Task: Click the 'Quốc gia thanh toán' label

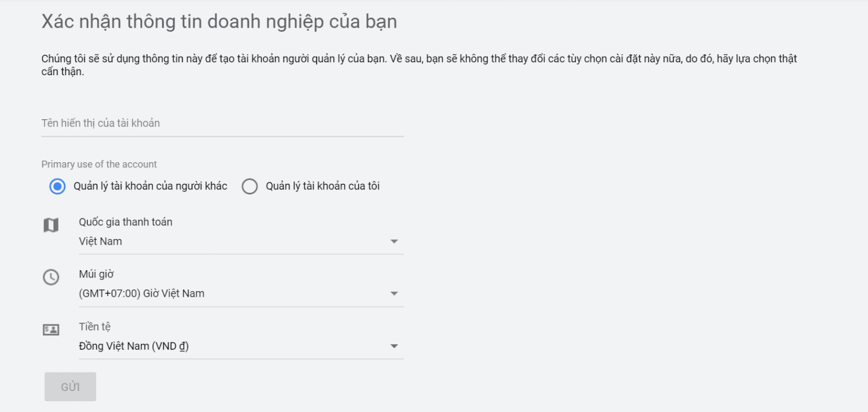Action: coord(125,222)
